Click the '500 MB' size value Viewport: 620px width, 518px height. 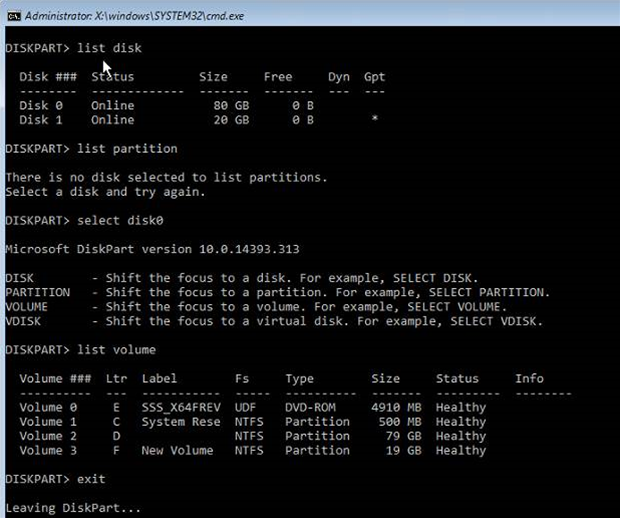(x=400, y=422)
